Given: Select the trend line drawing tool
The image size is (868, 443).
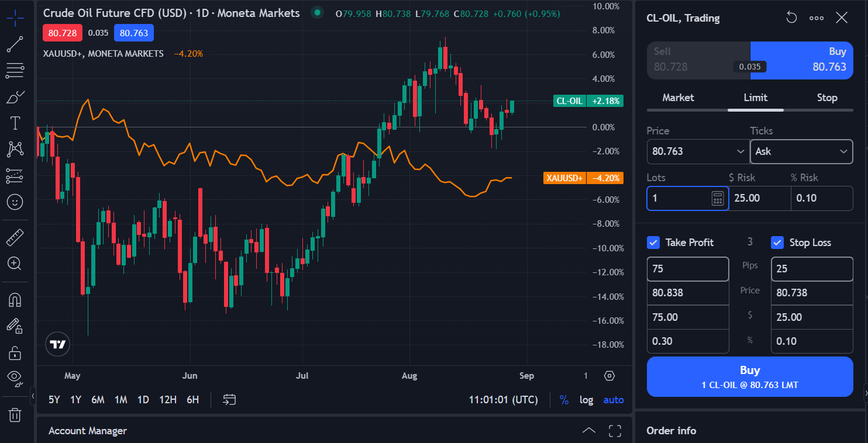Looking at the screenshot, I should tap(15, 44).
